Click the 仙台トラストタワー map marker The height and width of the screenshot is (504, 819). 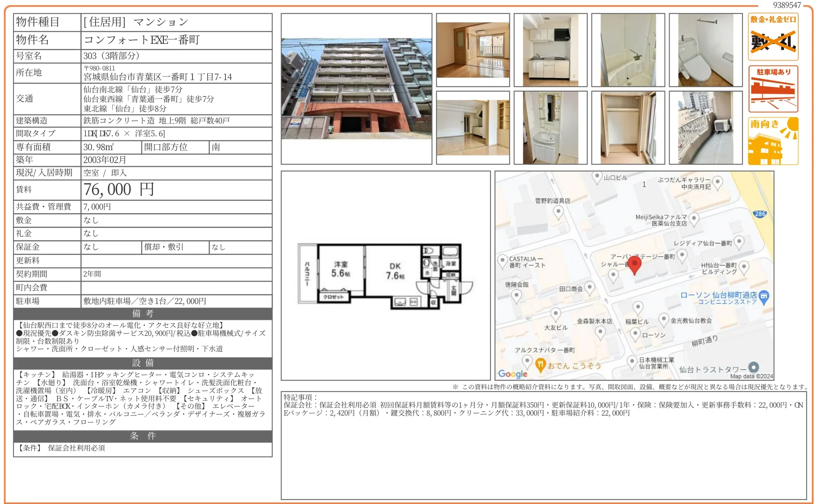pyautogui.click(x=753, y=367)
